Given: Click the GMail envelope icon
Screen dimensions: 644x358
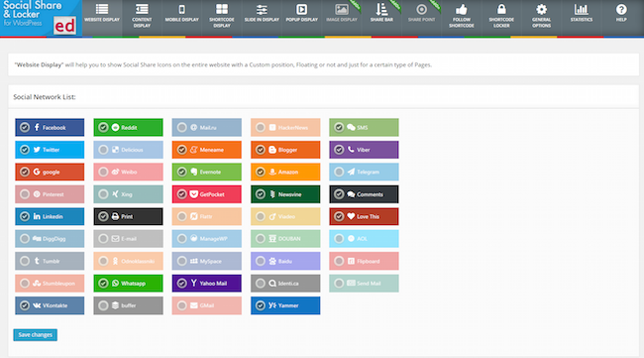Looking at the screenshot, I should pyautogui.click(x=194, y=305).
